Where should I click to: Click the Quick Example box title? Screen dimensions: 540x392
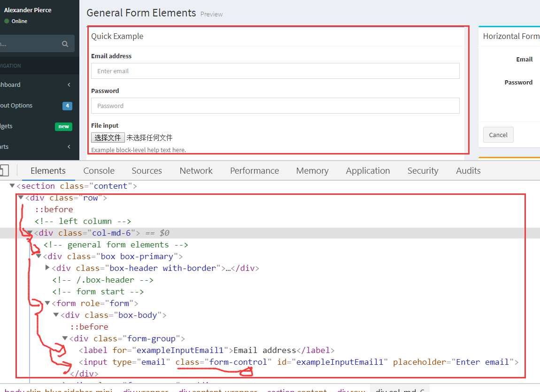pos(117,36)
